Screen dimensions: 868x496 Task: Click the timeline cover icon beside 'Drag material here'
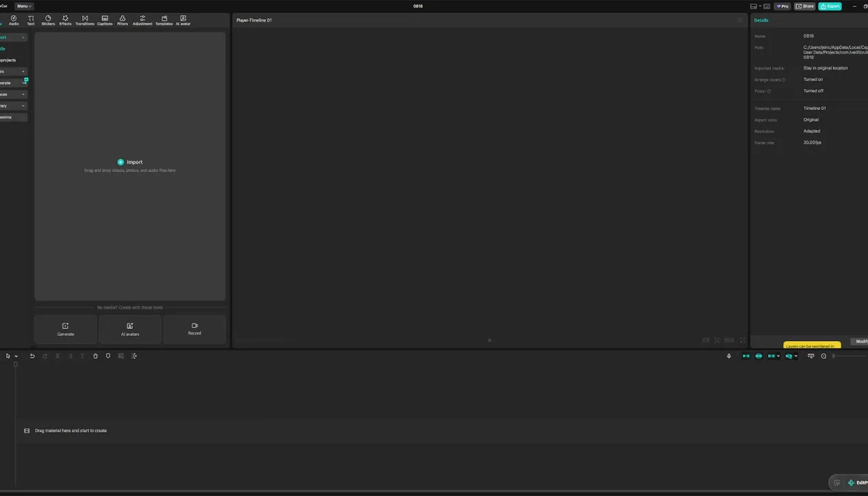(27, 431)
